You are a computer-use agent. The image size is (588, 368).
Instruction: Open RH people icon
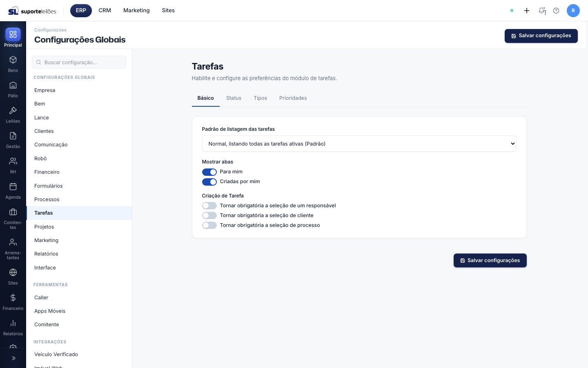(13, 161)
